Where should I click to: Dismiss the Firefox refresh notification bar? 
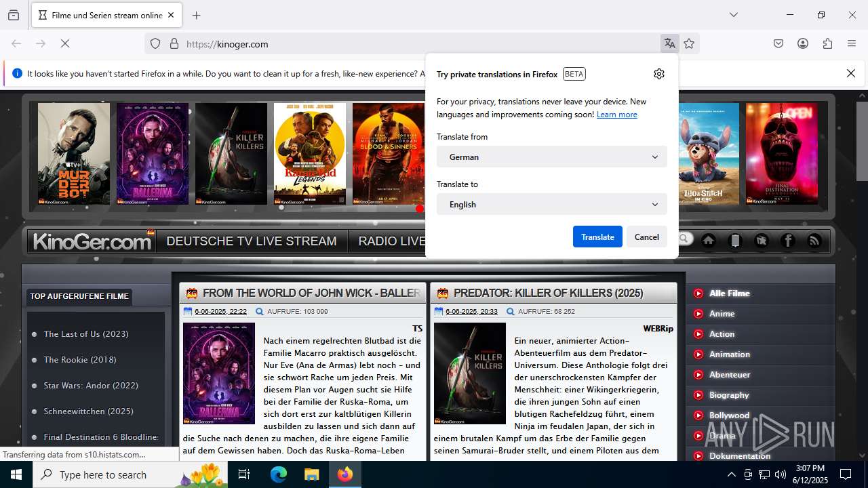(x=851, y=73)
